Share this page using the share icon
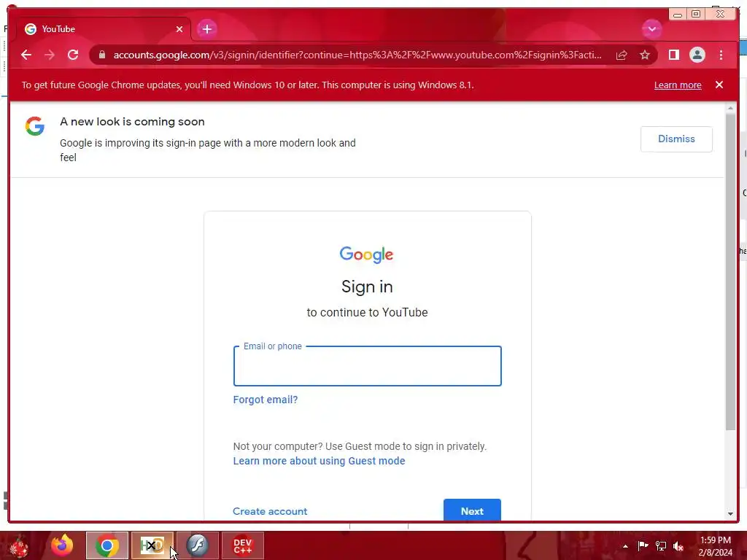Image resolution: width=747 pixels, height=560 pixels. point(622,55)
